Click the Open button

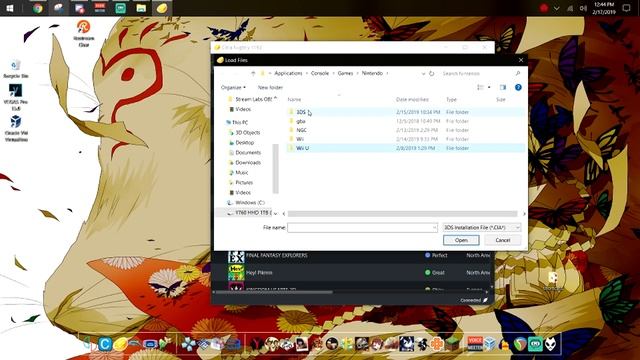(x=461, y=240)
